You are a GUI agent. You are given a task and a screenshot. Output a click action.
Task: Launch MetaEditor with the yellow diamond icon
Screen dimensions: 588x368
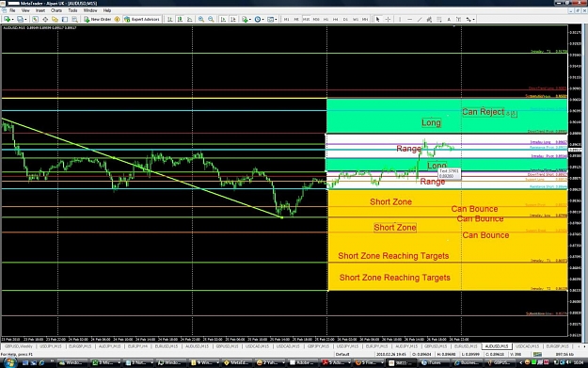coord(117,19)
